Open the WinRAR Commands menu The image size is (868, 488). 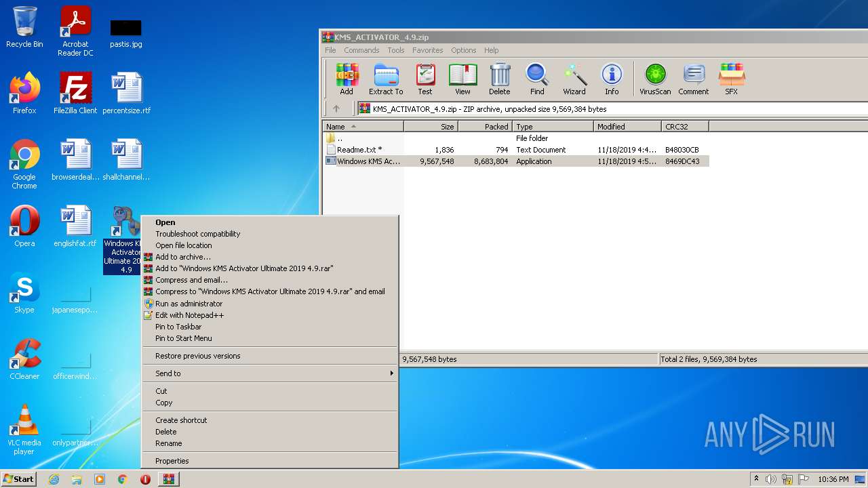[361, 50]
